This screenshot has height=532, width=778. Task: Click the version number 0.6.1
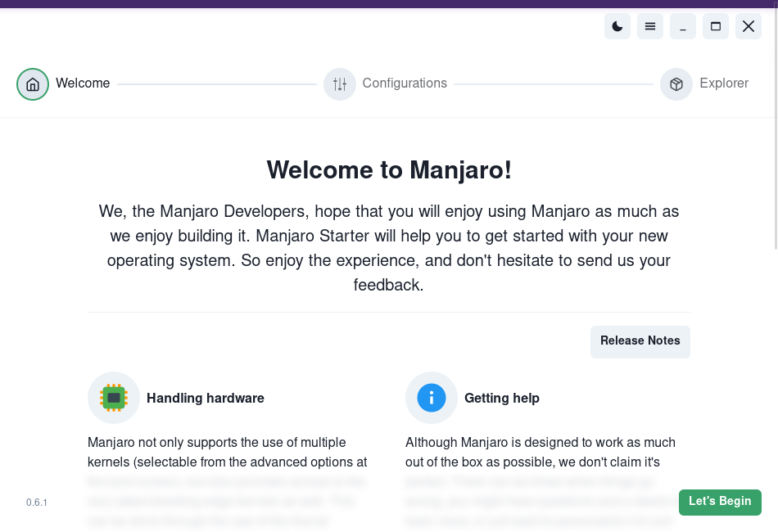[x=37, y=503]
